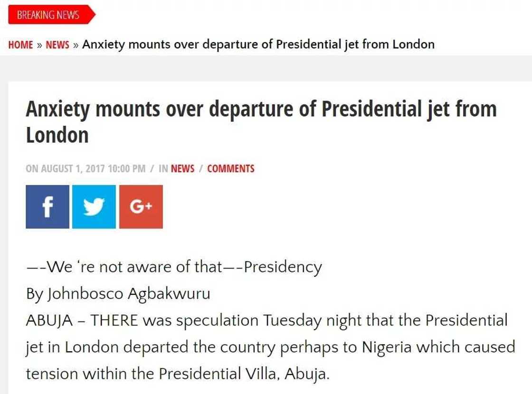Click 'London' on headline's second line
The height and width of the screenshot is (394, 532).
57,135
